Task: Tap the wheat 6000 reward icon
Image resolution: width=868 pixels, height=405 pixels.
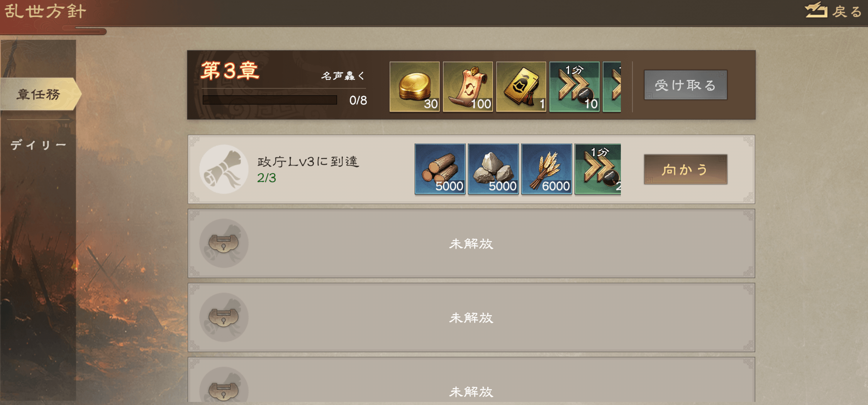Action: 546,169
